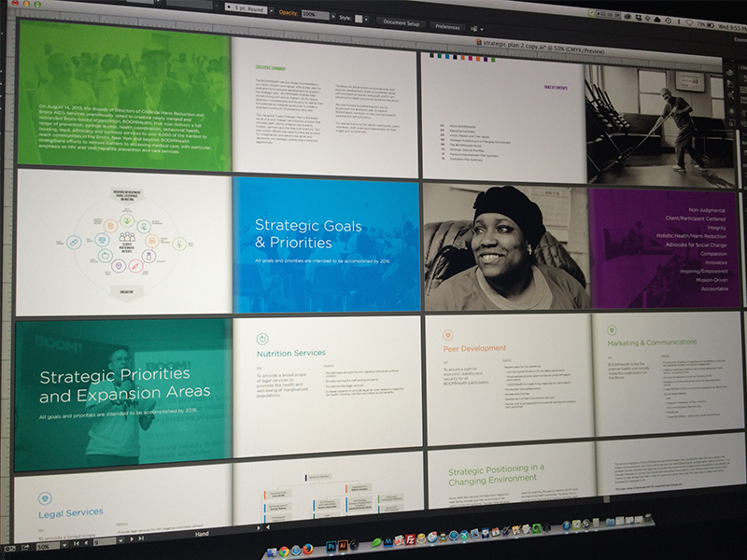Click the Non-Judgmental text on purple page

[x=707, y=209]
